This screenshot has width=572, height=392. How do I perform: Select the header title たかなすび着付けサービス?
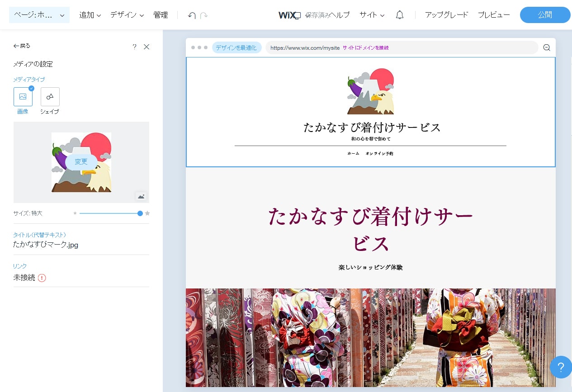point(372,128)
